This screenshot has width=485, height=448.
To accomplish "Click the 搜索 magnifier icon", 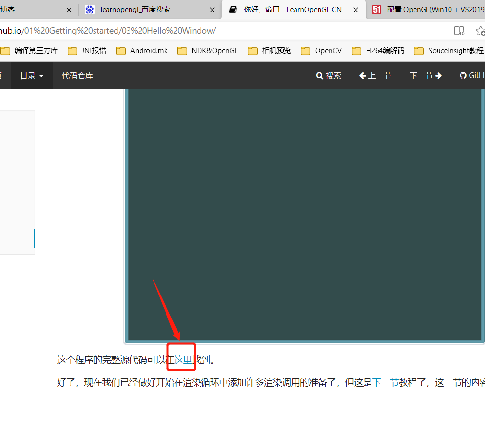I will 319,75.
